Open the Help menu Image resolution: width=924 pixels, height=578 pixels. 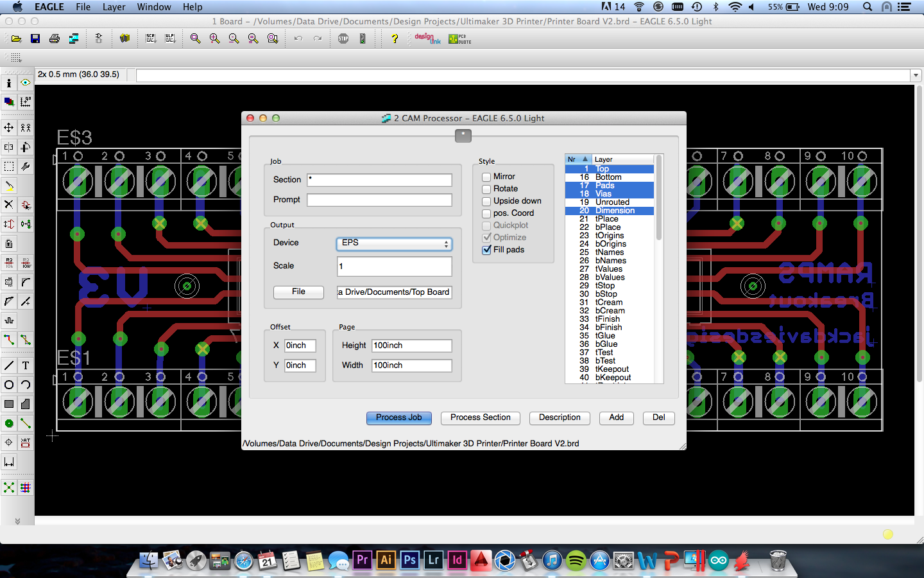coord(193,7)
